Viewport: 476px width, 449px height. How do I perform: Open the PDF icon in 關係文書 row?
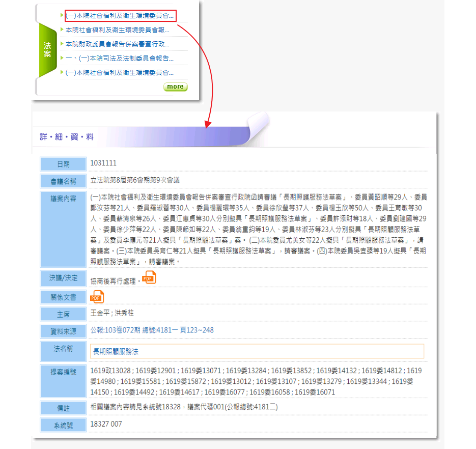97,297
